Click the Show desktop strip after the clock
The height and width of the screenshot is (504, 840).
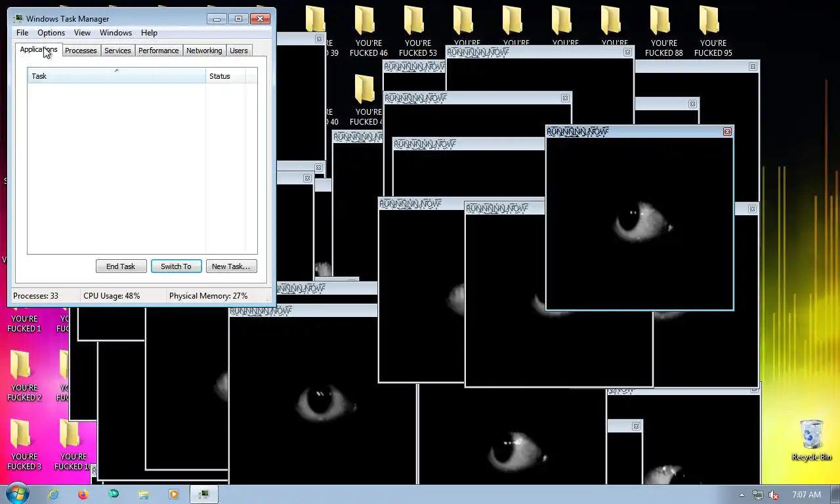tap(835, 495)
